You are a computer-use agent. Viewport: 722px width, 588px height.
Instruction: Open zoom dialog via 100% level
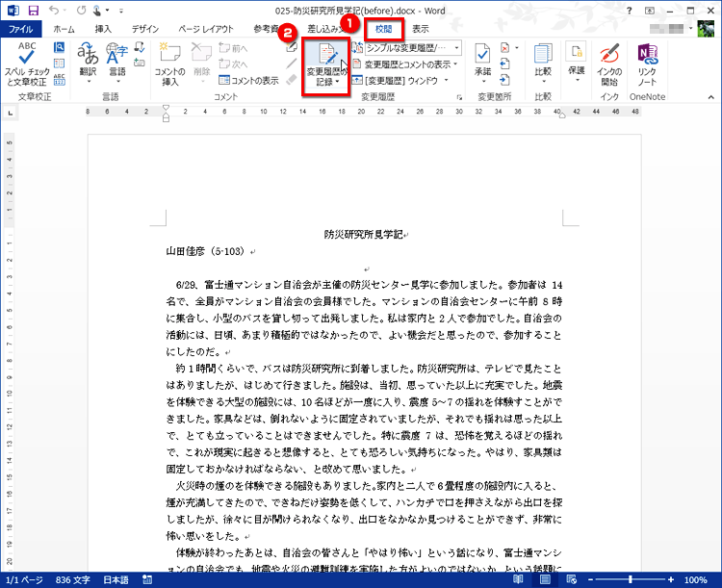point(696,579)
